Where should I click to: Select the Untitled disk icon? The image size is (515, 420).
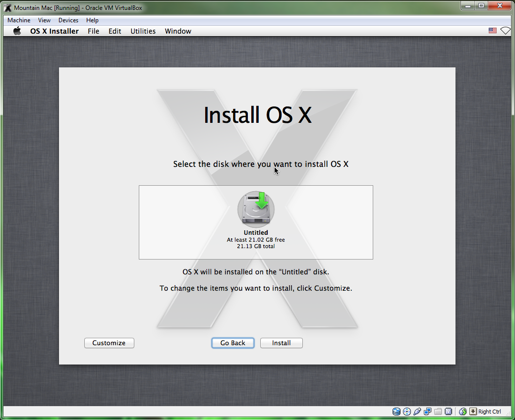tap(256, 210)
